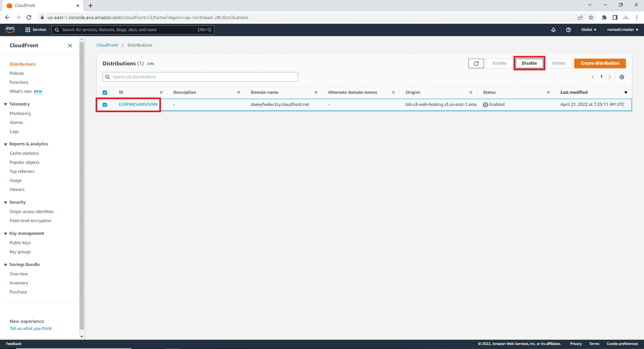Go to previous page arrow
Image resolution: width=644 pixels, height=349 pixels.
[x=593, y=77]
